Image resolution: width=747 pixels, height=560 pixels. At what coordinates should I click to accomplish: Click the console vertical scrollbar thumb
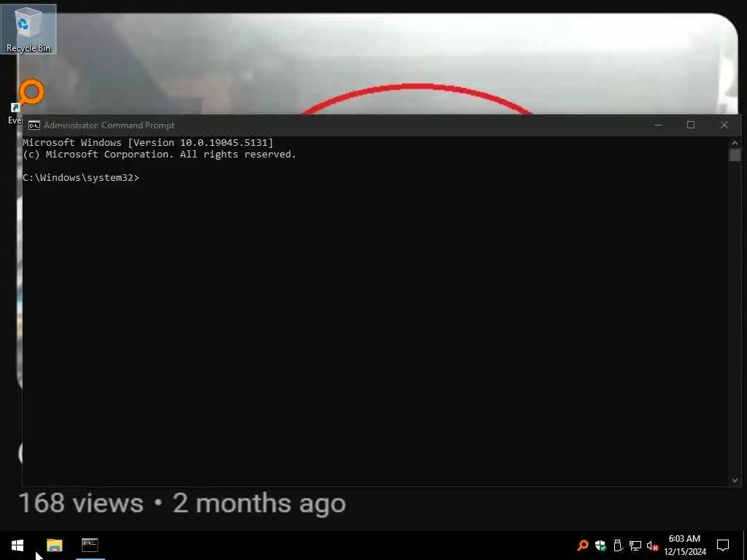tap(735, 155)
